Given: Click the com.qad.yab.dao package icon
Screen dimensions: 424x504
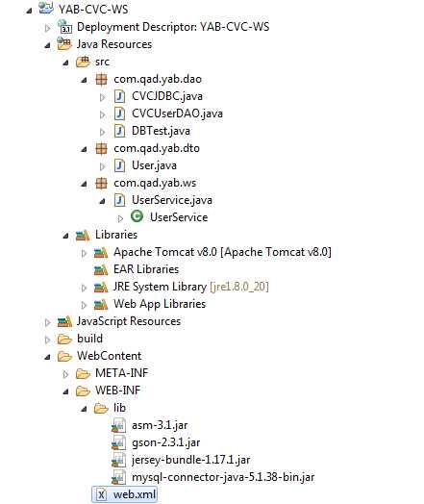Looking at the screenshot, I should coord(101,79).
